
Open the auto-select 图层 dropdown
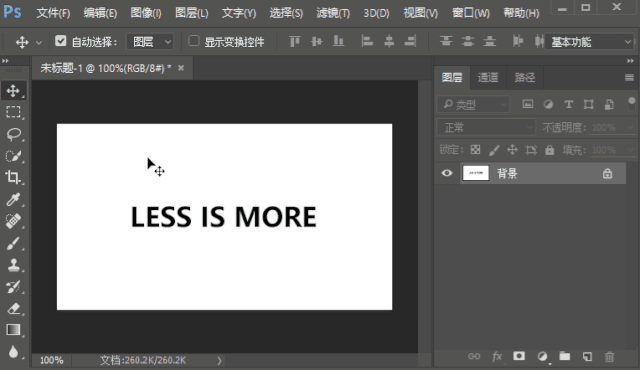(x=150, y=42)
